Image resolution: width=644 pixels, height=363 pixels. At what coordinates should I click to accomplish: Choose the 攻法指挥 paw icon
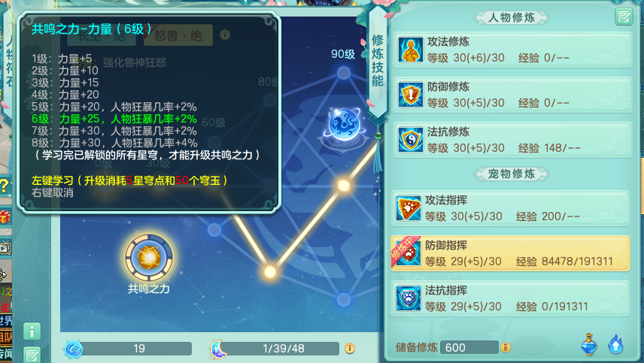409,208
